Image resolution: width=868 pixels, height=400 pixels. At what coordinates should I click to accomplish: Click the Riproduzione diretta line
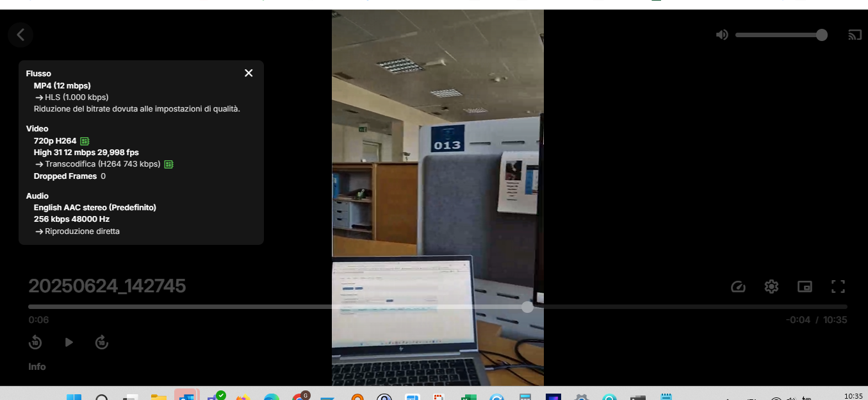78,231
